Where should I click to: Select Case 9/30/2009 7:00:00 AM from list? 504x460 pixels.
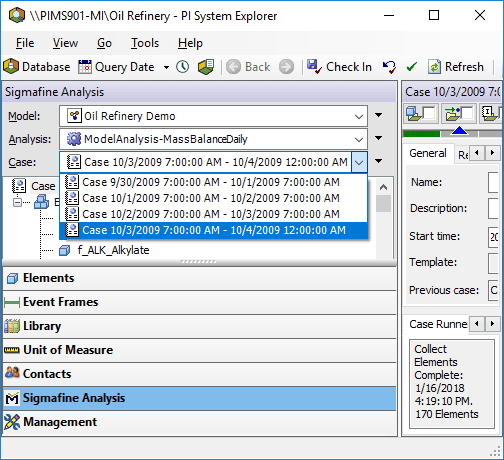pos(213,182)
